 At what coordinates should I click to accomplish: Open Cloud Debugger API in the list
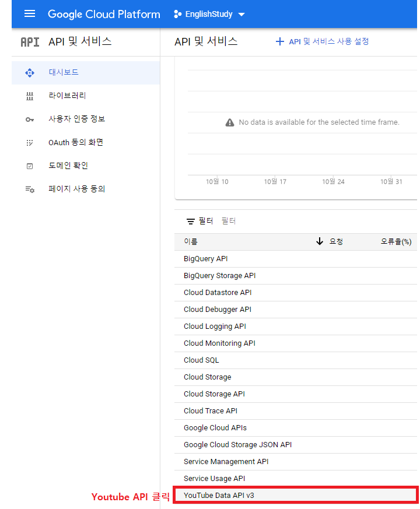[296, 310]
